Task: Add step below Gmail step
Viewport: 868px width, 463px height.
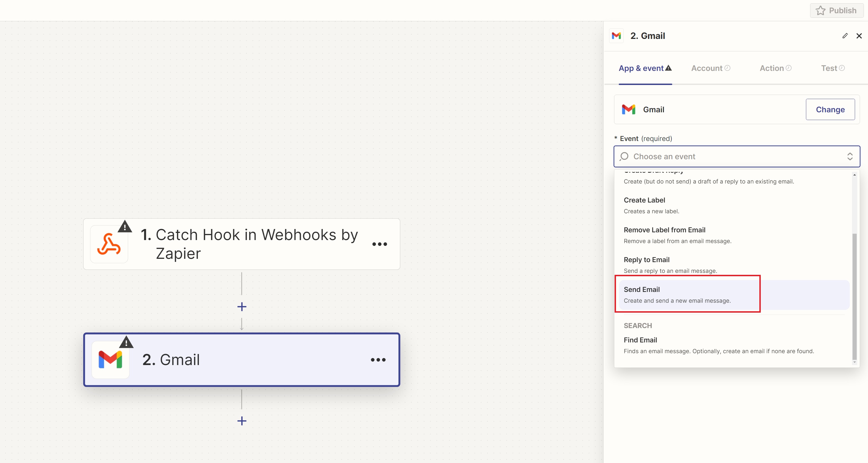Action: tap(242, 421)
